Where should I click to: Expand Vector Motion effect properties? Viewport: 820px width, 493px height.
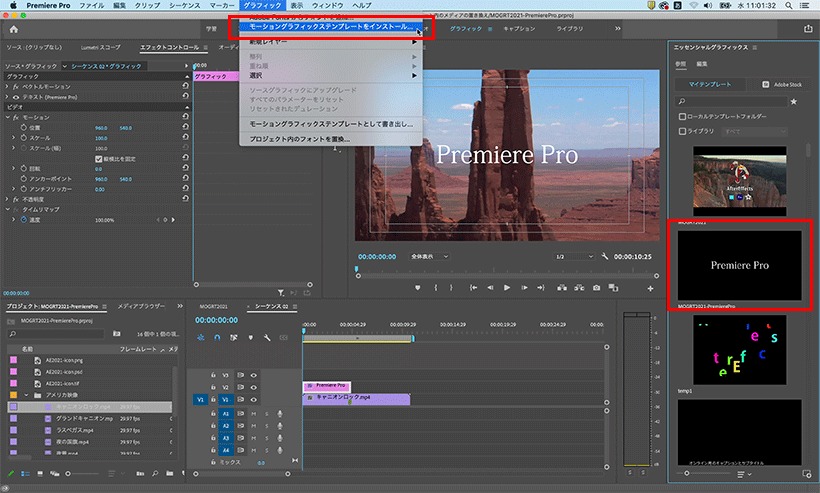[x=7, y=86]
